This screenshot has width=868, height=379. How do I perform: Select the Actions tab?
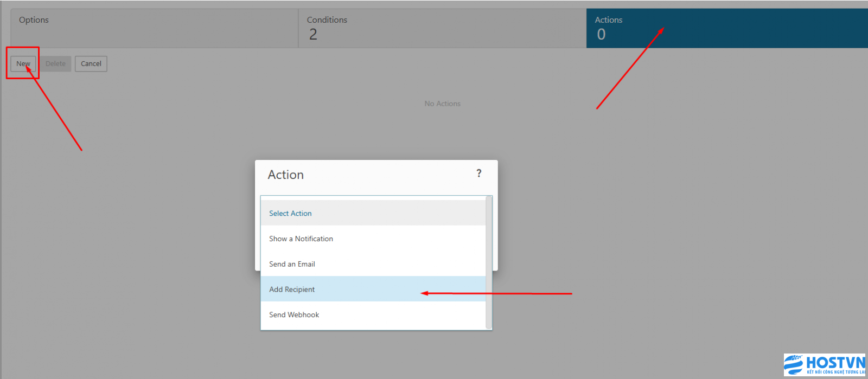[x=727, y=28]
